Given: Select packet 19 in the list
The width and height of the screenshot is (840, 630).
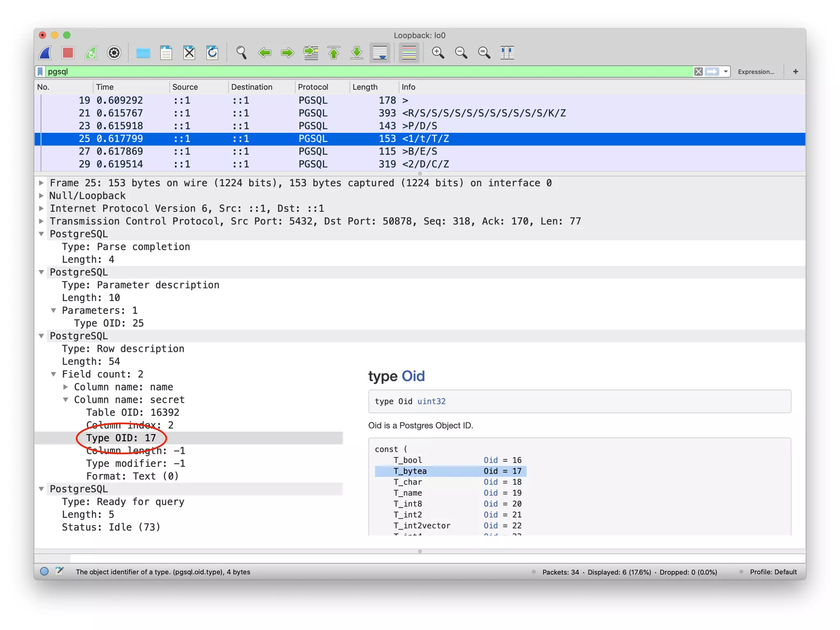Looking at the screenshot, I should pyautogui.click(x=420, y=100).
